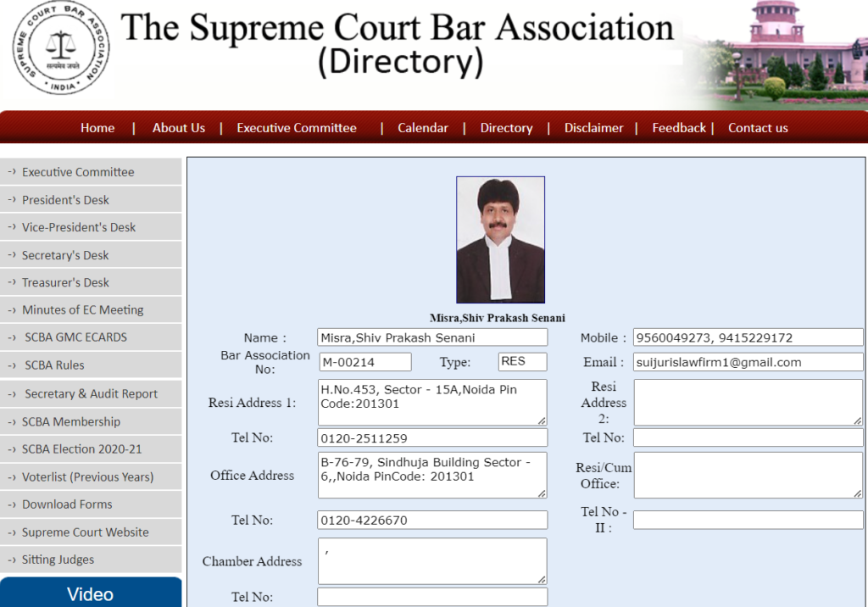Click the Resi Address 1 text area
The width and height of the screenshot is (868, 607).
point(432,403)
